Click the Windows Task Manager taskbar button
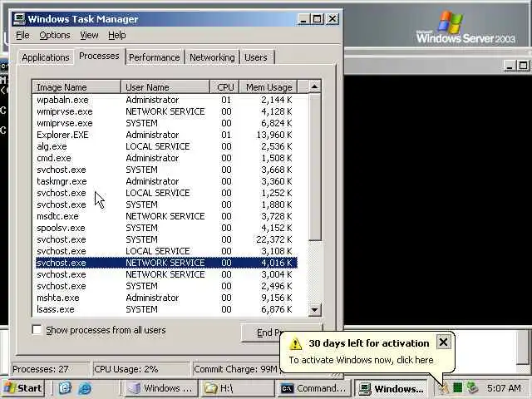 [x=392, y=388]
